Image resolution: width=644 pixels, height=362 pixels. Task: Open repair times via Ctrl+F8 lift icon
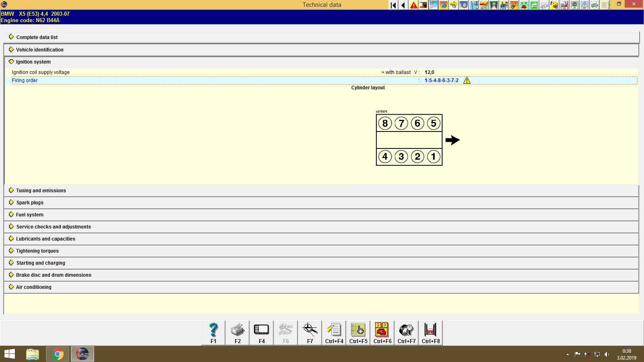coord(430,332)
